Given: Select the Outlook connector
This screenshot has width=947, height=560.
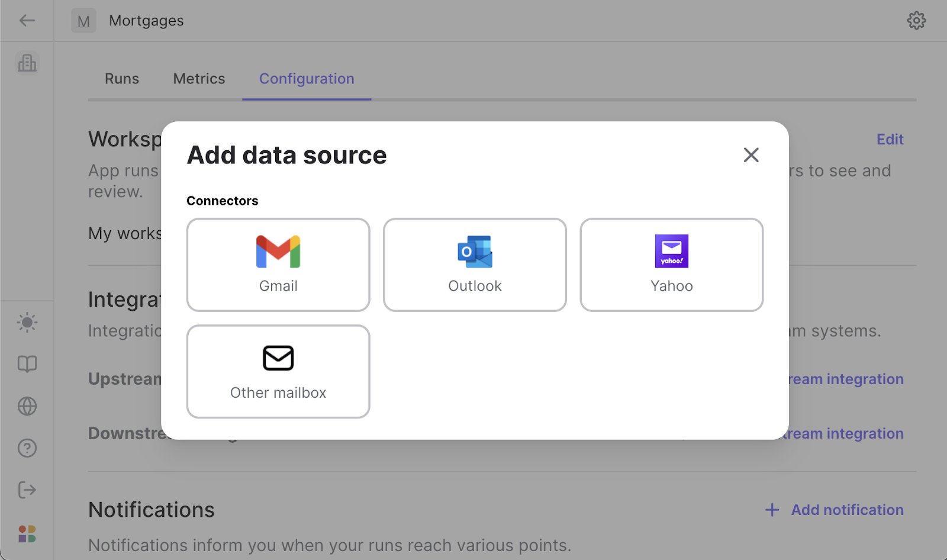Looking at the screenshot, I should pos(475,265).
